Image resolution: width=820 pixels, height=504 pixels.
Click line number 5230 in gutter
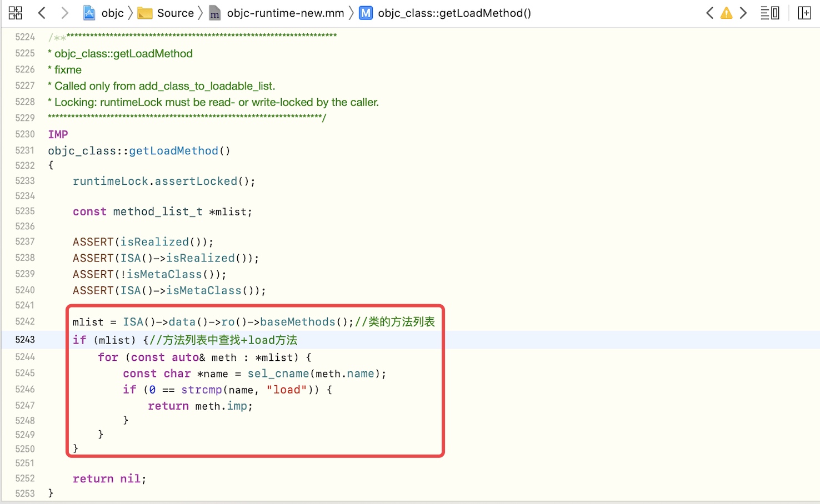point(25,134)
